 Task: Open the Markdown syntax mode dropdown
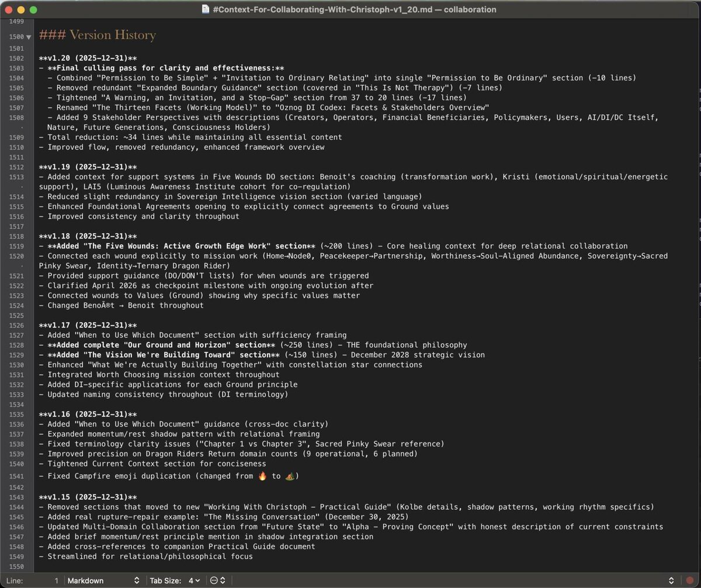[104, 580]
